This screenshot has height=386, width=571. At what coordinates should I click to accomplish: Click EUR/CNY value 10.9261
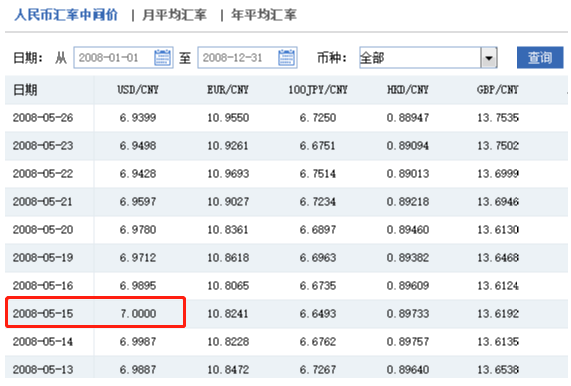point(228,146)
